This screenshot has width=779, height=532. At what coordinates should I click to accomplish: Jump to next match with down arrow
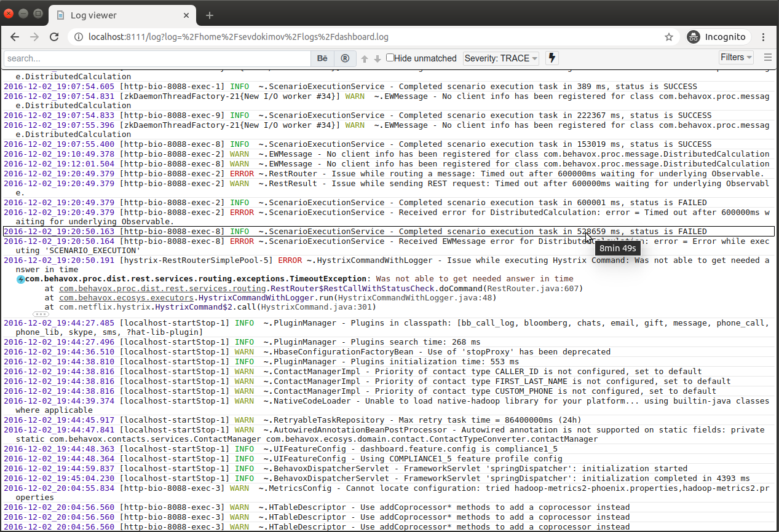point(376,58)
